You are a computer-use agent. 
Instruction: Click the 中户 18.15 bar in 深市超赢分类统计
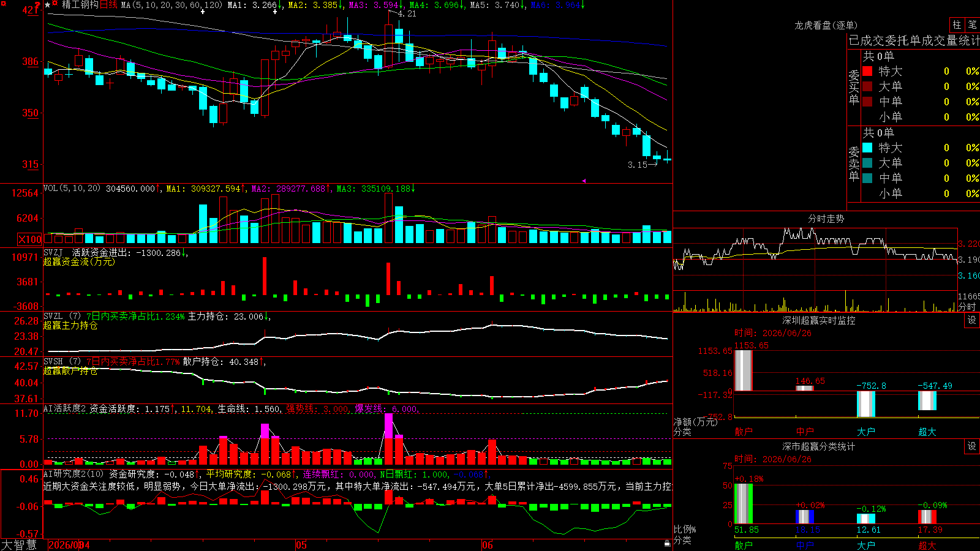click(805, 517)
